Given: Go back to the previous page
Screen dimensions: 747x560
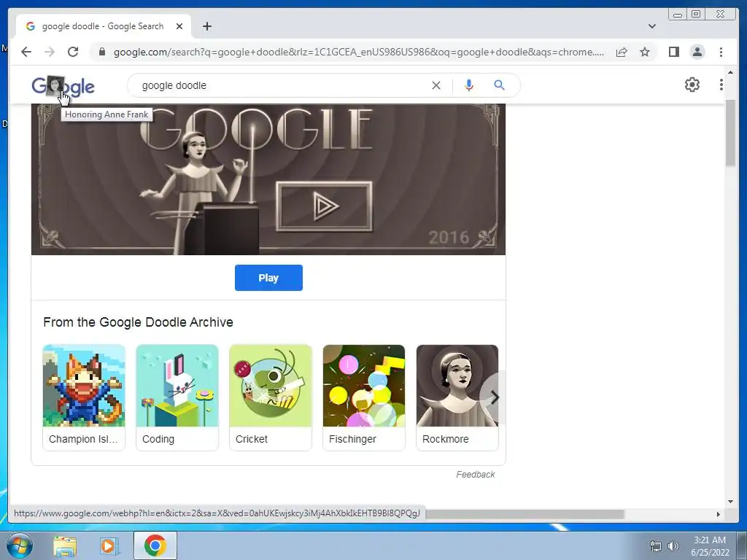Looking at the screenshot, I should (26, 52).
